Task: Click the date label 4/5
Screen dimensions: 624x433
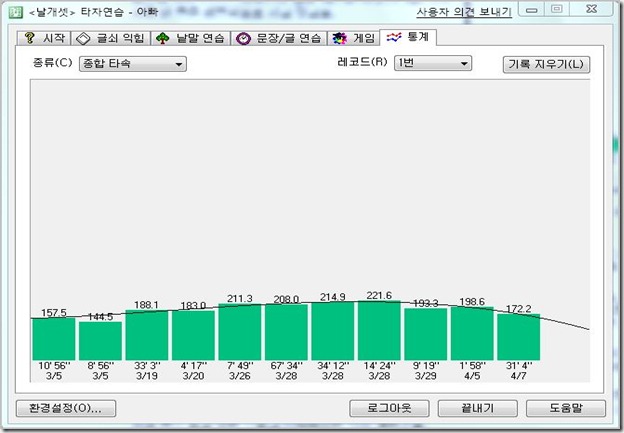Action: (x=472, y=376)
